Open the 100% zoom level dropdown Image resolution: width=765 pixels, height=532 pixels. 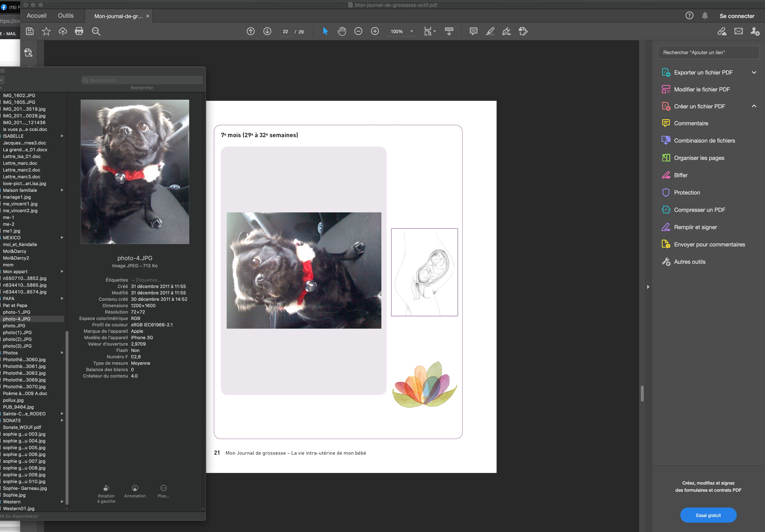(x=411, y=31)
